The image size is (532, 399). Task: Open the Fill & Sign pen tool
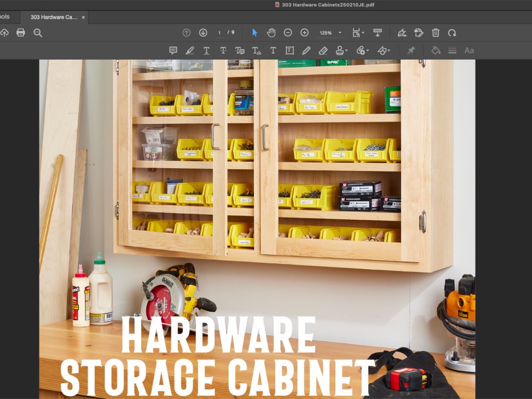(x=402, y=33)
